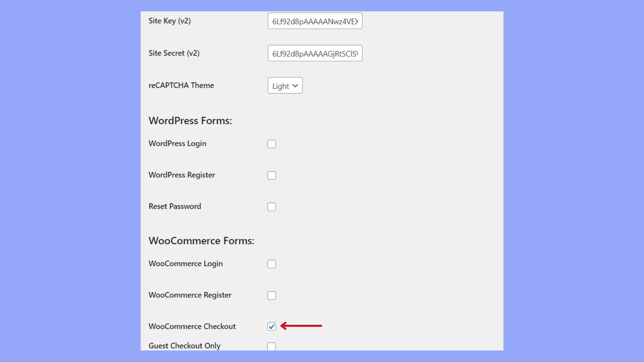Click the Site Secret (v2) label

[x=174, y=53]
